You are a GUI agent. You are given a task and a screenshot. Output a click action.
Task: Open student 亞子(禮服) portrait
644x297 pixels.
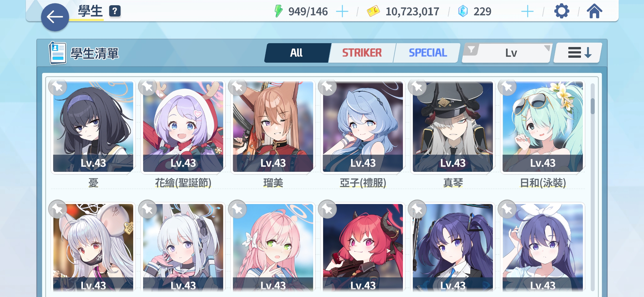click(363, 127)
